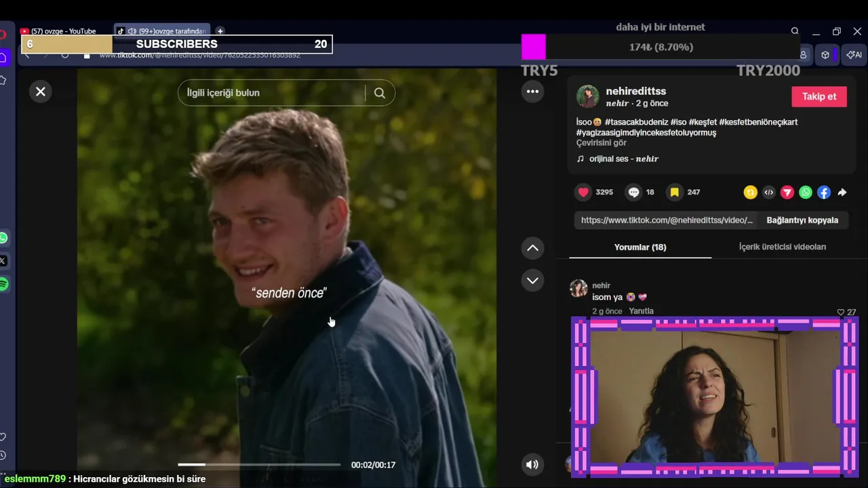Select the Yorumlar (18) tab
The height and width of the screenshot is (488, 868).
[x=640, y=247]
